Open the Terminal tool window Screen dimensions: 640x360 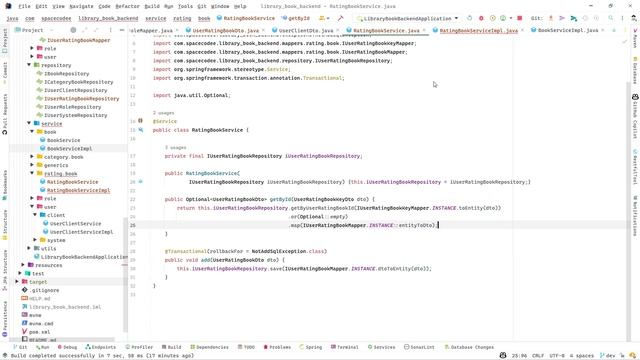[344, 347]
